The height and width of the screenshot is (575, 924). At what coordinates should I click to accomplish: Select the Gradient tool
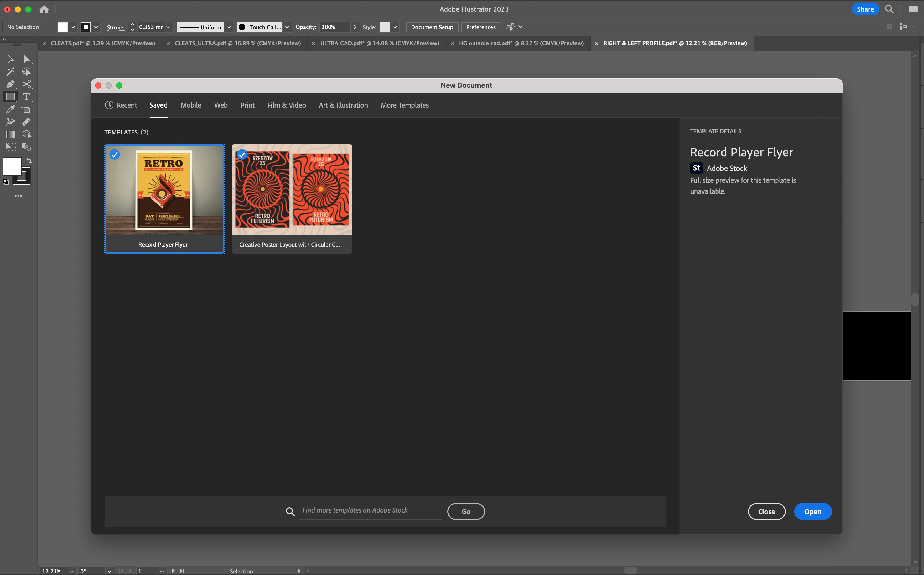(x=10, y=135)
